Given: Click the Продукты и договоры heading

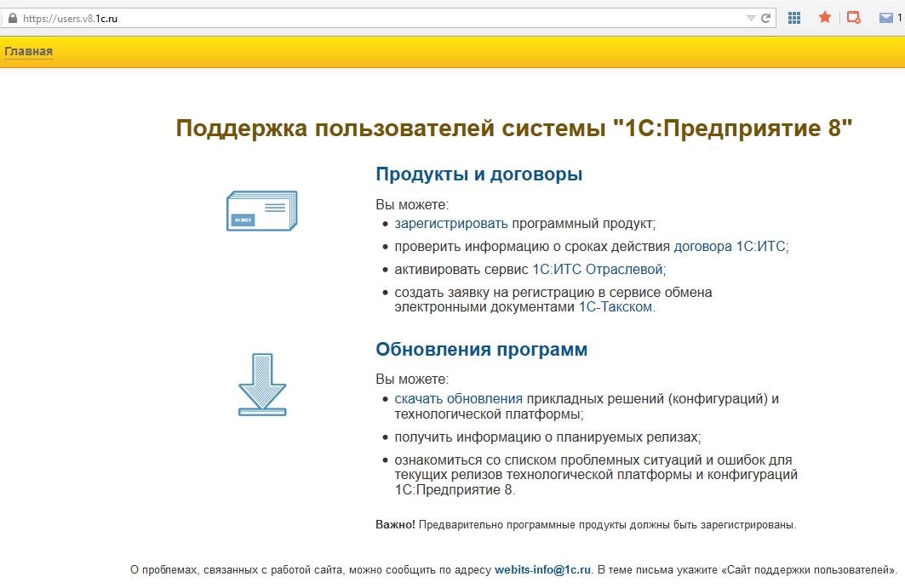Looking at the screenshot, I should click(478, 174).
